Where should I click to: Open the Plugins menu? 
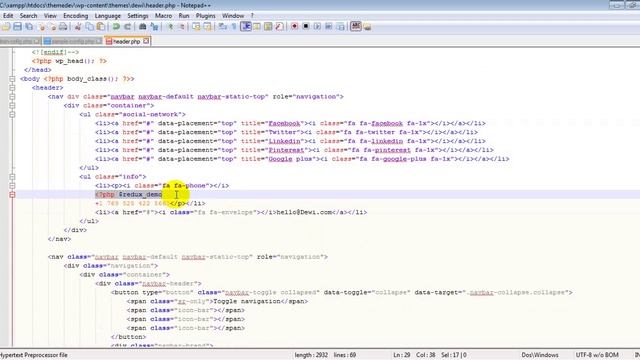coord(205,16)
